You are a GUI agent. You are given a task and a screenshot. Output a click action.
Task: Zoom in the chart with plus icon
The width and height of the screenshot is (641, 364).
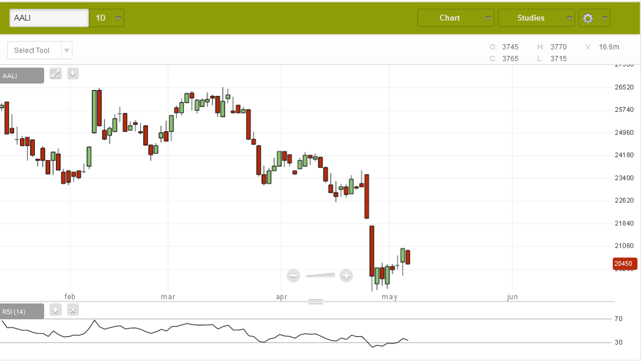[x=346, y=275]
